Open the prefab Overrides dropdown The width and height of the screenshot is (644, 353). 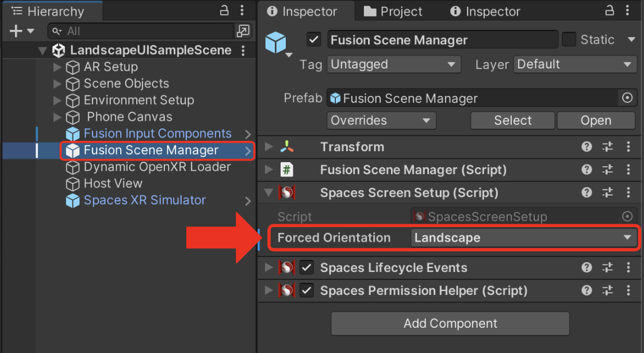(381, 120)
